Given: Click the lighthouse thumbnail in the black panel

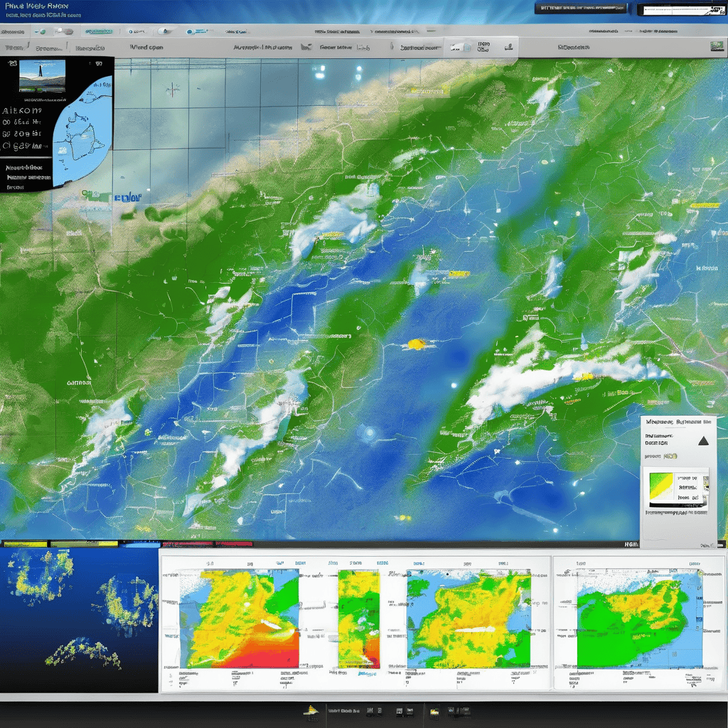Looking at the screenshot, I should coord(42,75).
